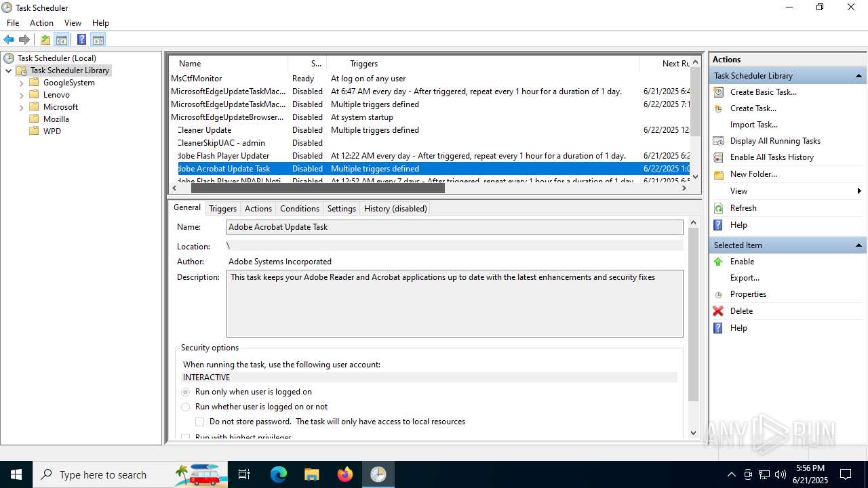
Task: Switch to the Conditions tab
Action: point(299,209)
